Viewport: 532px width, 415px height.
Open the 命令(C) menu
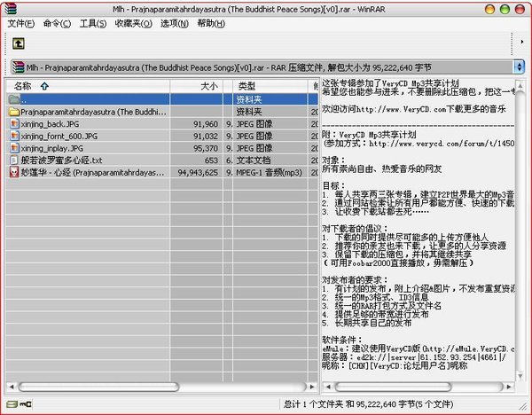57,23
